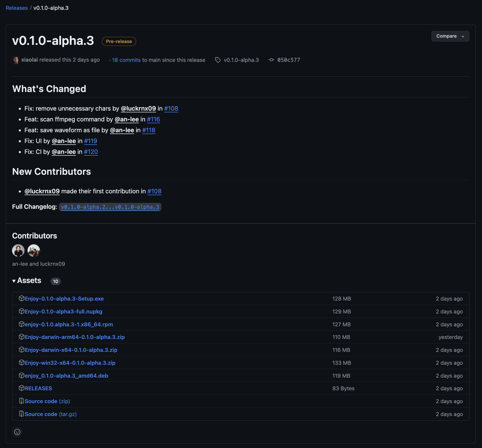This screenshot has height=448, width=482.
Task: Open the full changelog comparison link
Action: (x=110, y=207)
